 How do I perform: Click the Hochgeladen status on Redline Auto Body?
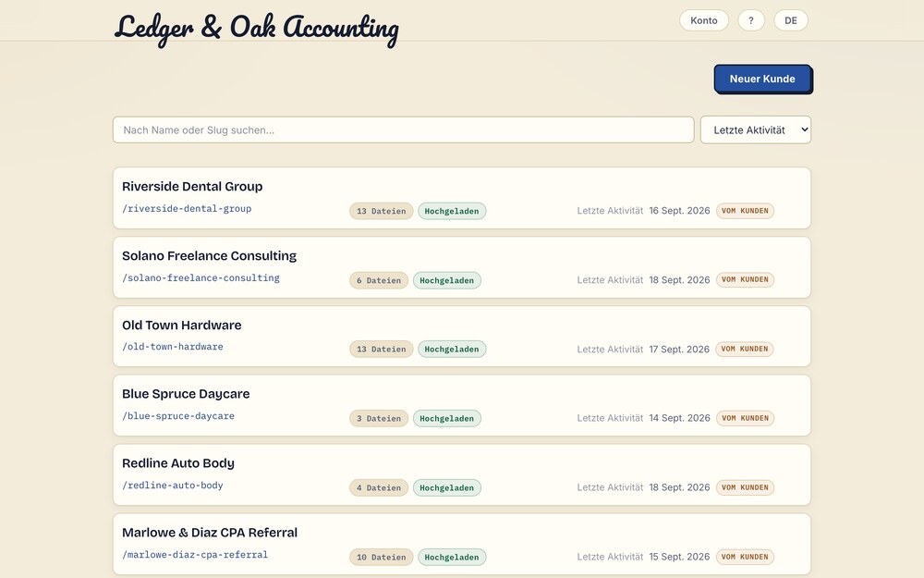coord(446,487)
